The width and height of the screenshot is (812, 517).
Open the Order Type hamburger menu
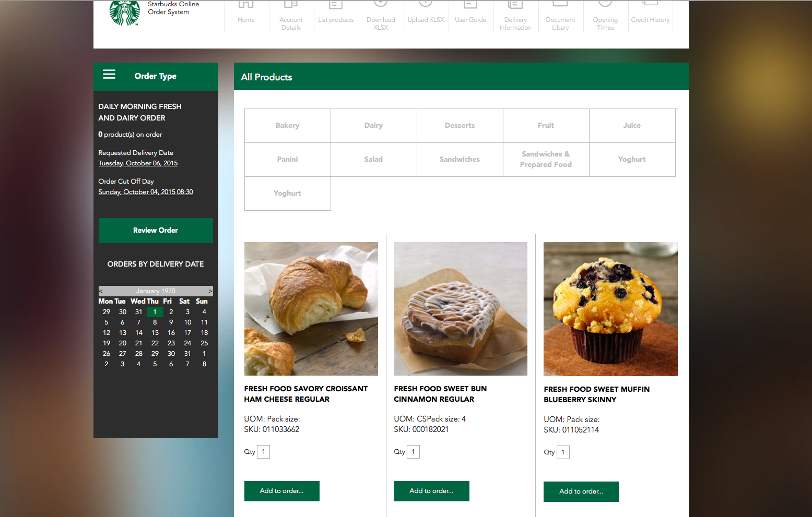(x=109, y=75)
